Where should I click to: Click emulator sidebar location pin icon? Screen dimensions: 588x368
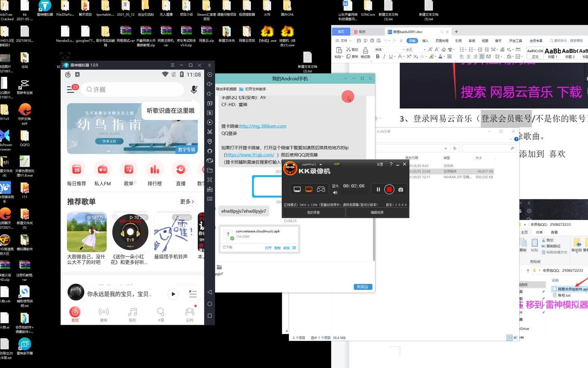click(210, 141)
